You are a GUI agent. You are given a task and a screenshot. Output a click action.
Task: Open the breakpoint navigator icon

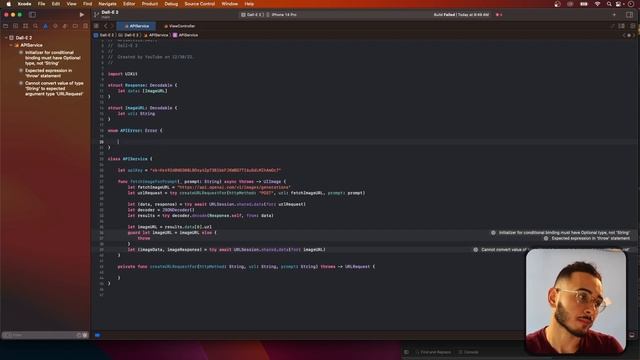pos(75,26)
